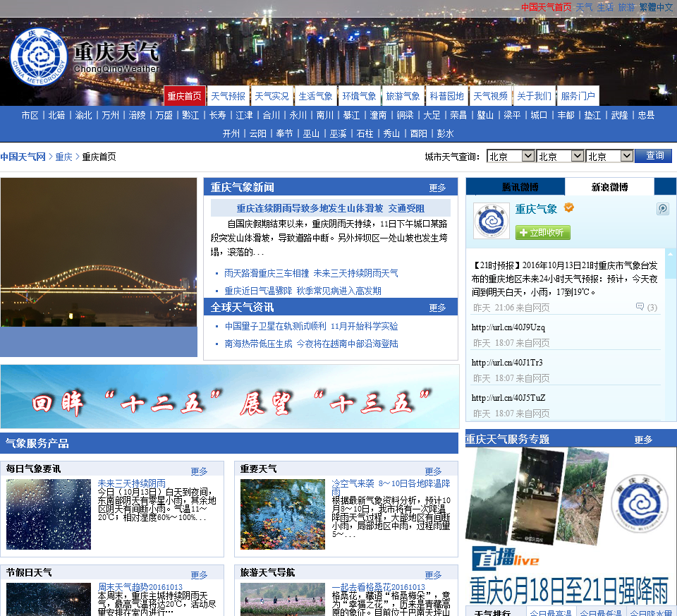Click 中国天气网 breadcrumb link

click(x=23, y=157)
